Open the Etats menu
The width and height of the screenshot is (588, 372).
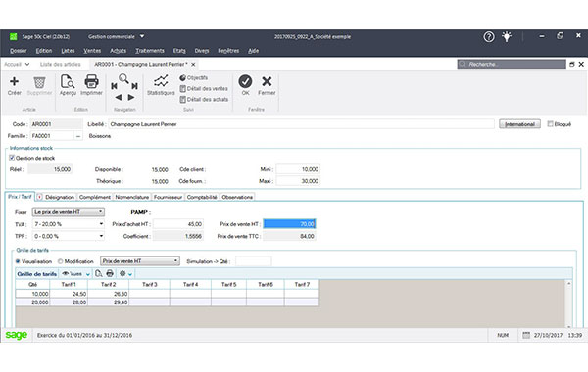(x=179, y=51)
